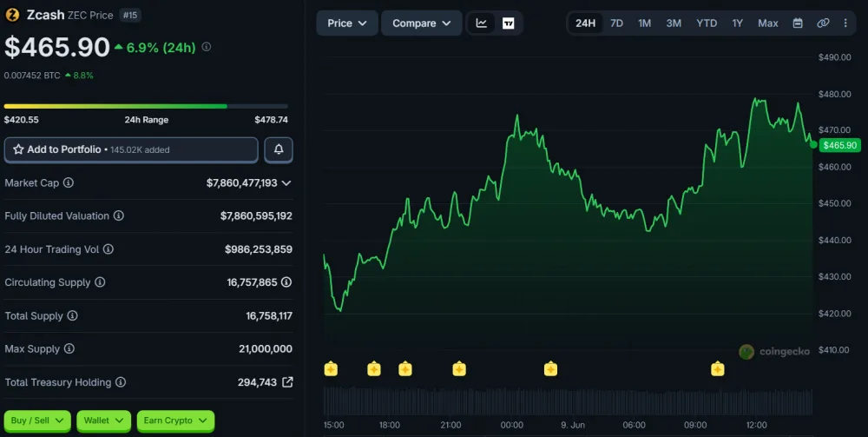Image resolution: width=868 pixels, height=437 pixels.
Task: Open the Earn Crypto dropdown
Action: 175,420
